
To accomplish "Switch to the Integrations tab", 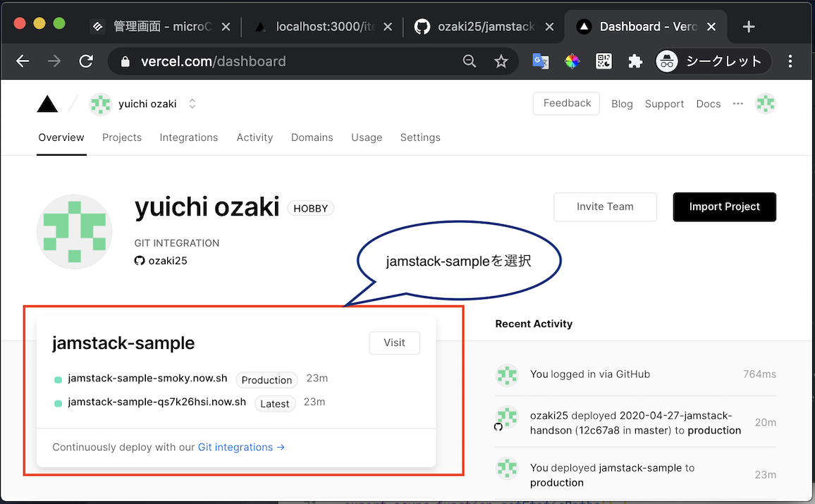I will pyautogui.click(x=189, y=137).
